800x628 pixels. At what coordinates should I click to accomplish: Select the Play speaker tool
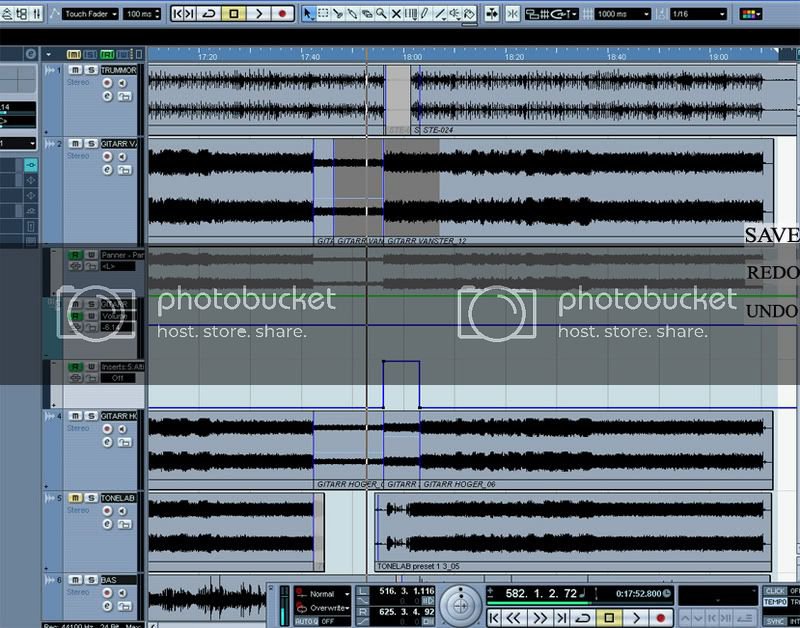tap(454, 14)
